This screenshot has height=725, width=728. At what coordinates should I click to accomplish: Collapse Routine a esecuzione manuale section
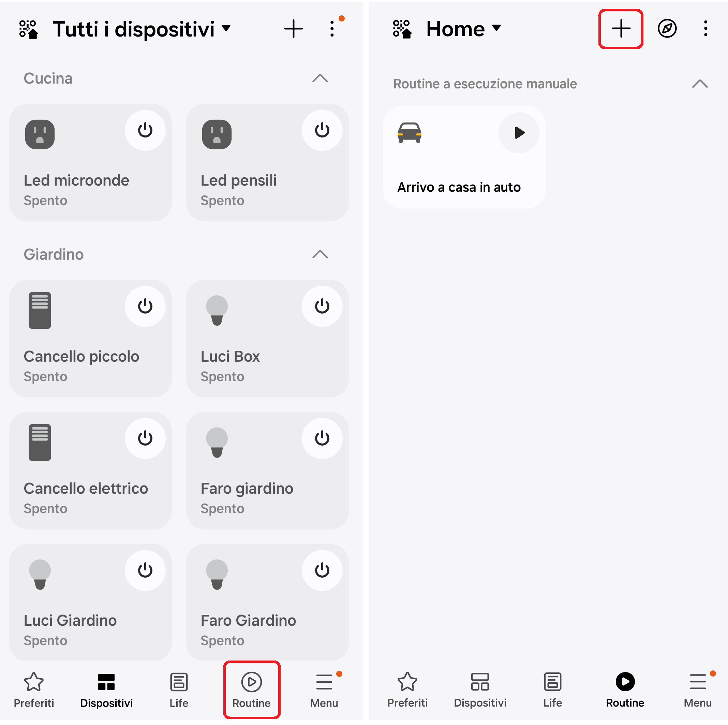[700, 84]
